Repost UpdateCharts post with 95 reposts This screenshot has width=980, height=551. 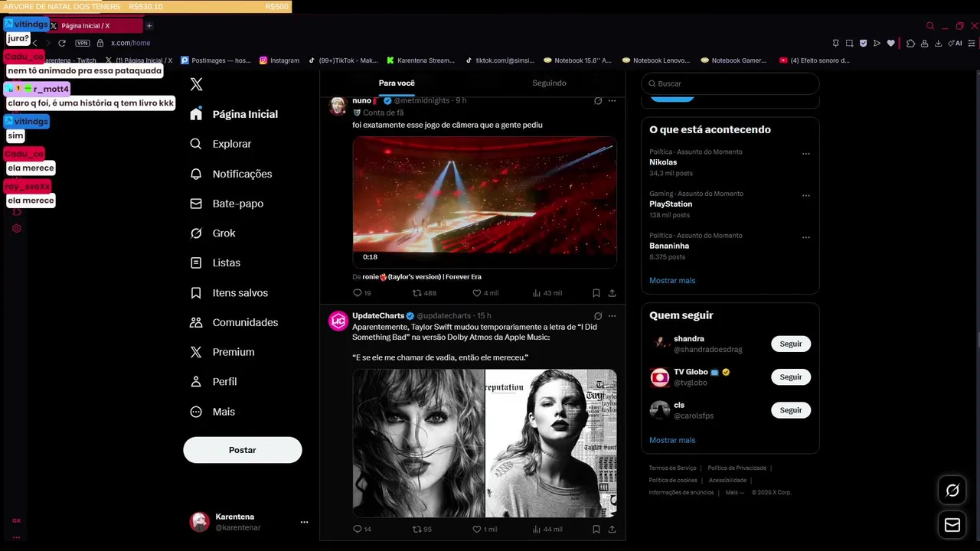[x=422, y=529]
